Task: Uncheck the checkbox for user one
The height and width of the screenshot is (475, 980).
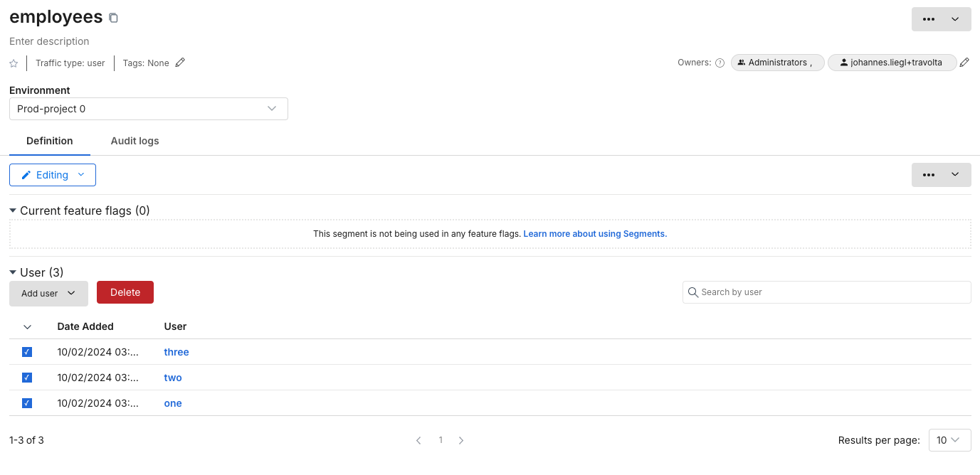Action: (x=27, y=403)
